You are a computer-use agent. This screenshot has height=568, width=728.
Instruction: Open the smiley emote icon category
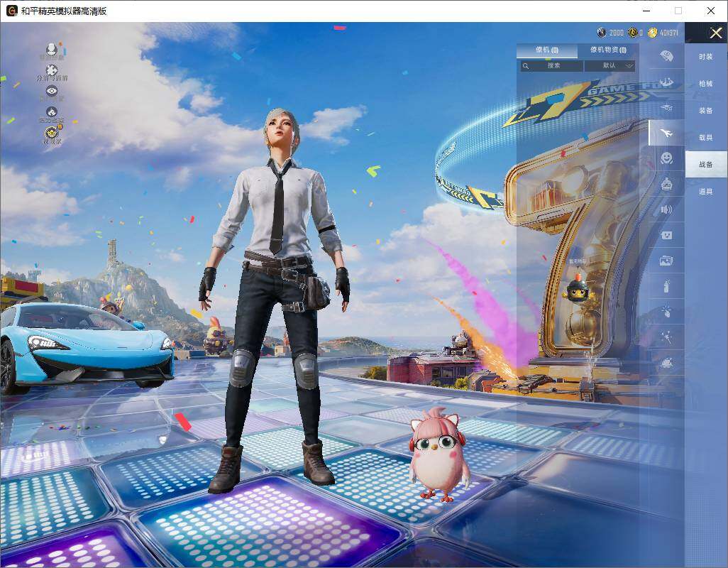tap(666, 158)
